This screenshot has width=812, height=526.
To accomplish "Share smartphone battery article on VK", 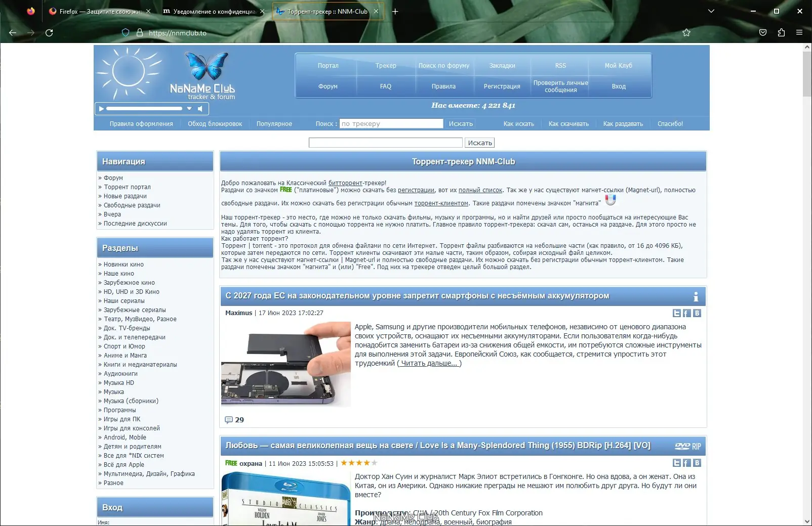I will point(697,313).
